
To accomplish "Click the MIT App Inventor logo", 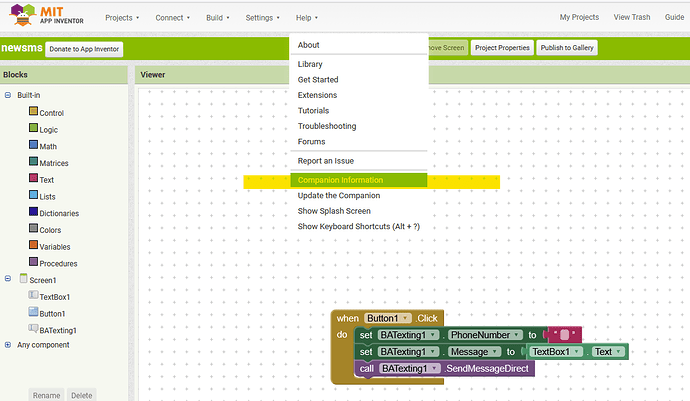I will (x=47, y=17).
